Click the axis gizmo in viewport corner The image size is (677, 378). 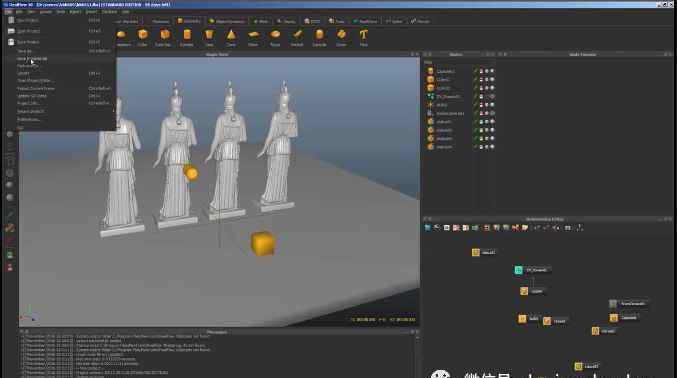click(29, 314)
